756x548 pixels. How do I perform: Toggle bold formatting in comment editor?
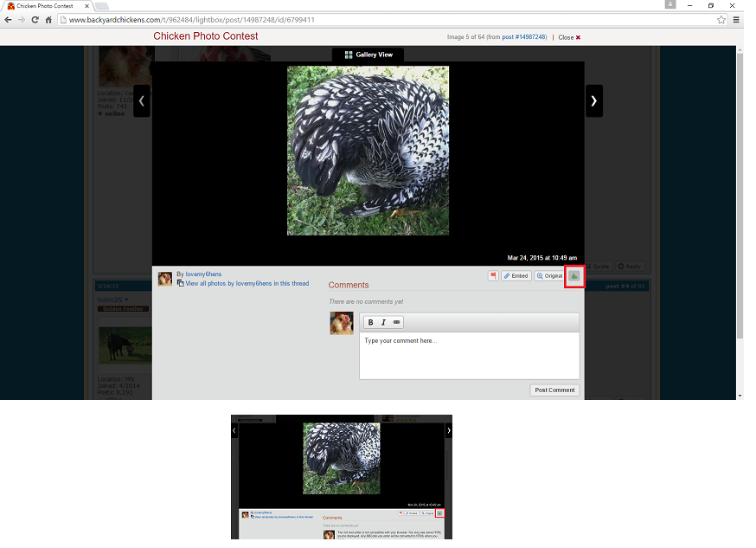coord(371,322)
